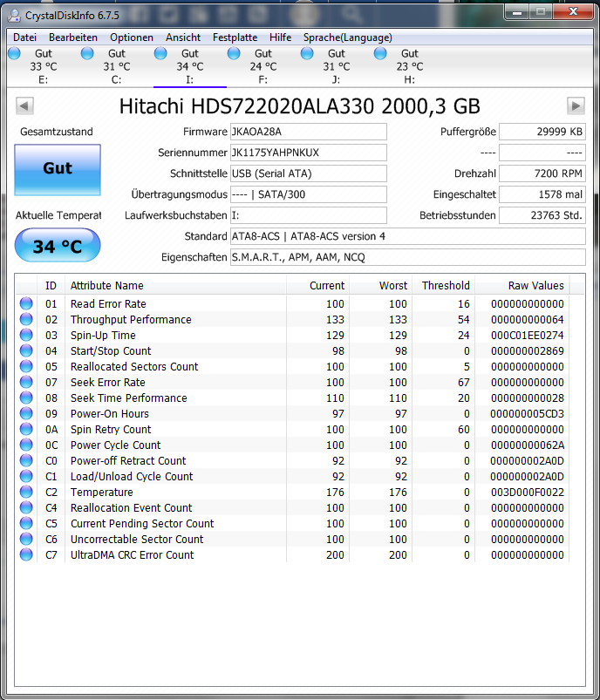Click status orb for Seek Time Performance
Image resolution: width=600 pixels, height=700 pixels.
(x=26, y=398)
